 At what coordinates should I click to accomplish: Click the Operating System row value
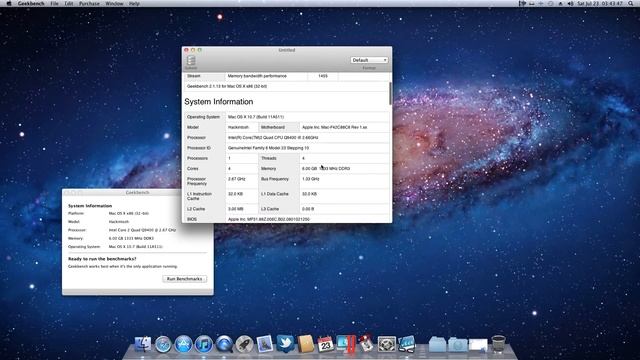click(x=256, y=117)
